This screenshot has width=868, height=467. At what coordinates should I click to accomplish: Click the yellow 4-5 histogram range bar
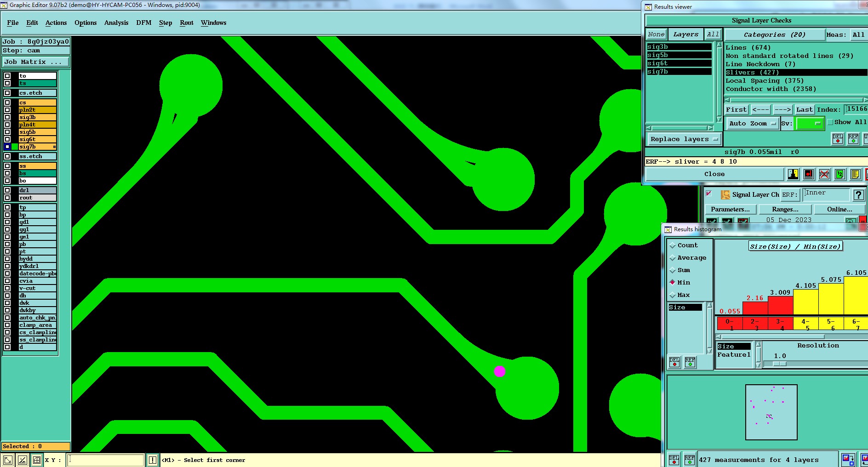[806, 324]
